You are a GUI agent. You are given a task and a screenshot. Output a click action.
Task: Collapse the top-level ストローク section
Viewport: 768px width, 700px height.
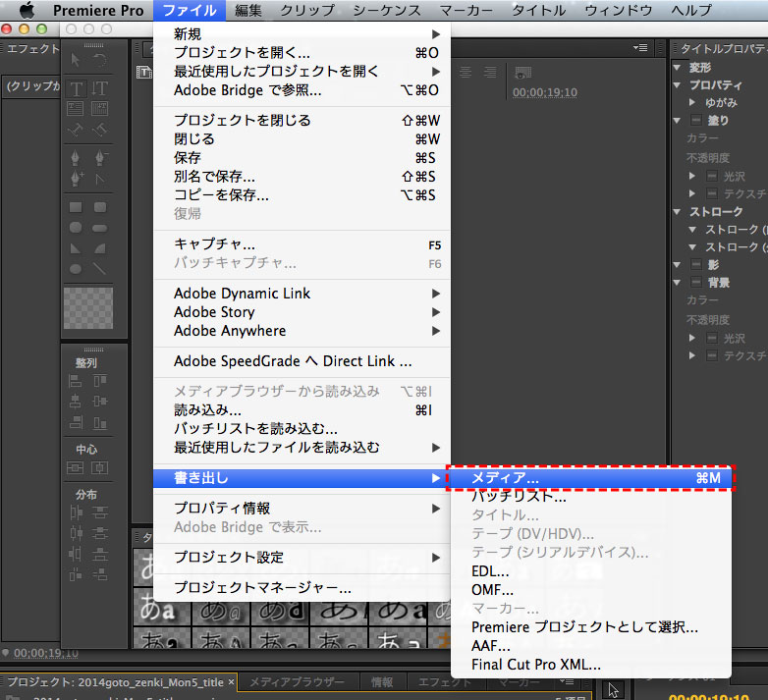pos(678,212)
